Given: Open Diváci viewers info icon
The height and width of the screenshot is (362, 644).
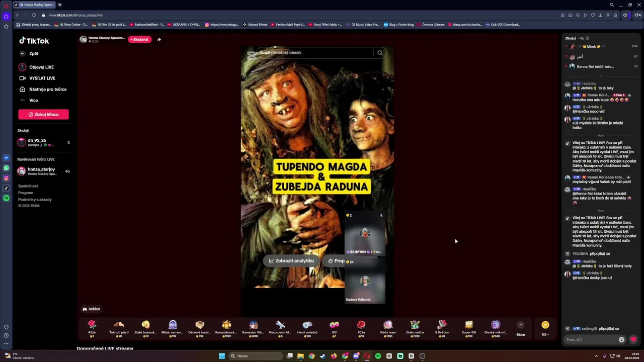Looking at the screenshot, I should [x=587, y=38].
